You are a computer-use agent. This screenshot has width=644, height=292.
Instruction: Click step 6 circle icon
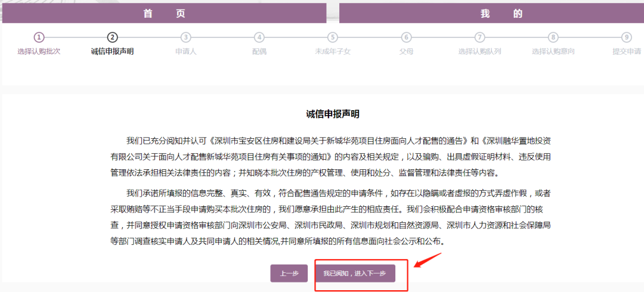coord(406,38)
